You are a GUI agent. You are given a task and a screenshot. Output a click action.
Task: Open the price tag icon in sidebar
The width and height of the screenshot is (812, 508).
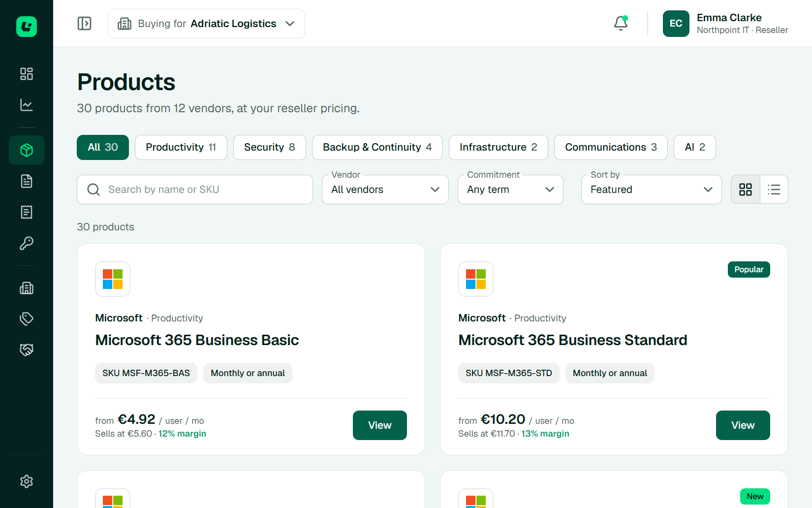tap(27, 319)
